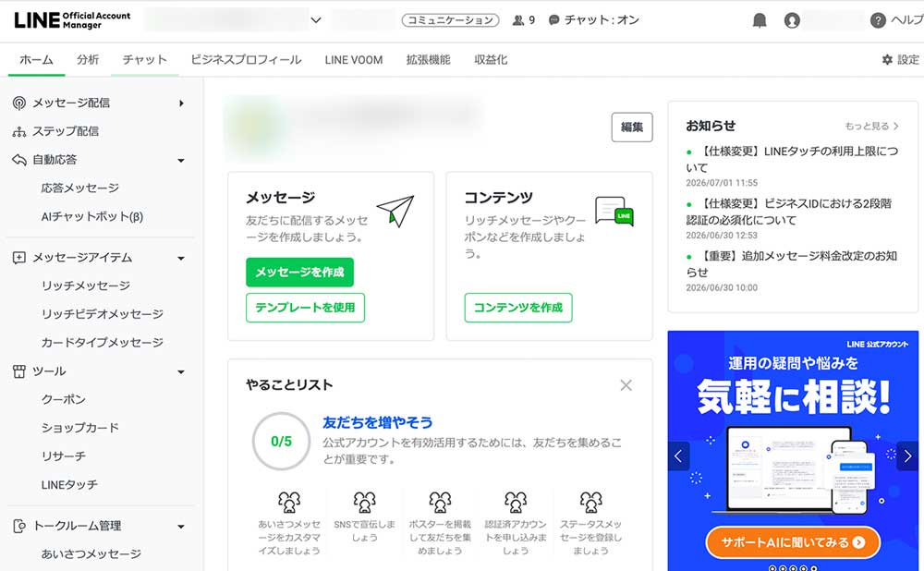
Task: Open あいさつメッセージ in sidebar
Action: [x=91, y=554]
